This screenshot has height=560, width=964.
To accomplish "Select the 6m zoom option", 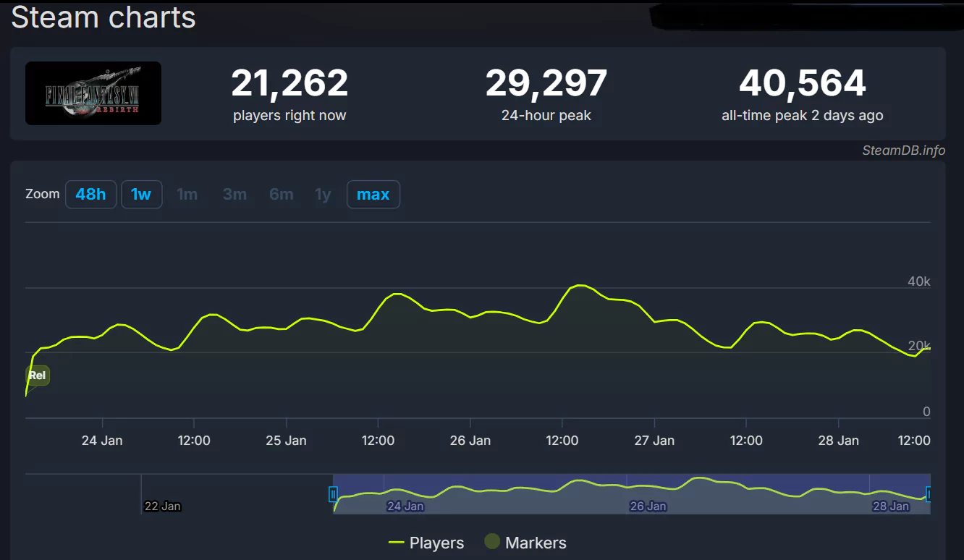I will coord(282,195).
